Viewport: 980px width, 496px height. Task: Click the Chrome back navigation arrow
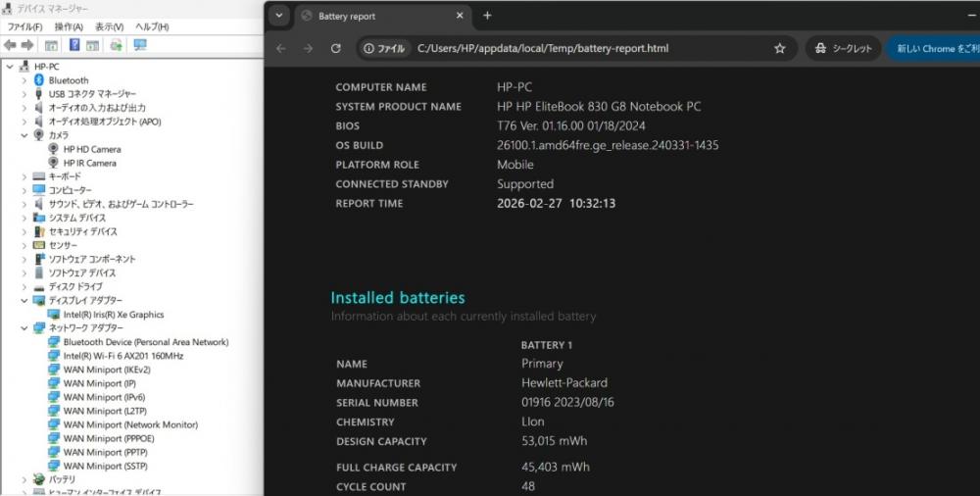click(x=281, y=48)
